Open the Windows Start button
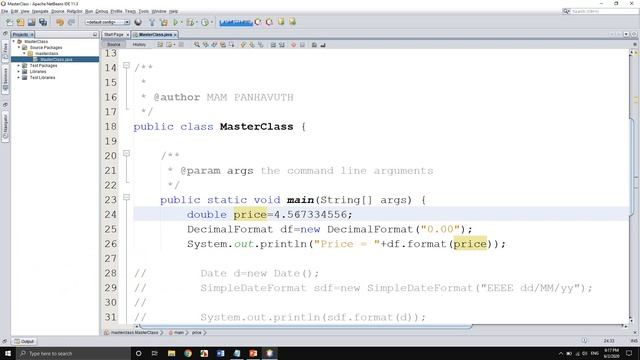 (8, 353)
